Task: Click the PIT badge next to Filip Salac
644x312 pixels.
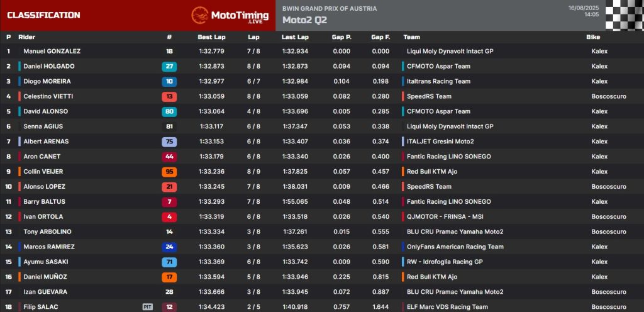Action: [148, 307]
